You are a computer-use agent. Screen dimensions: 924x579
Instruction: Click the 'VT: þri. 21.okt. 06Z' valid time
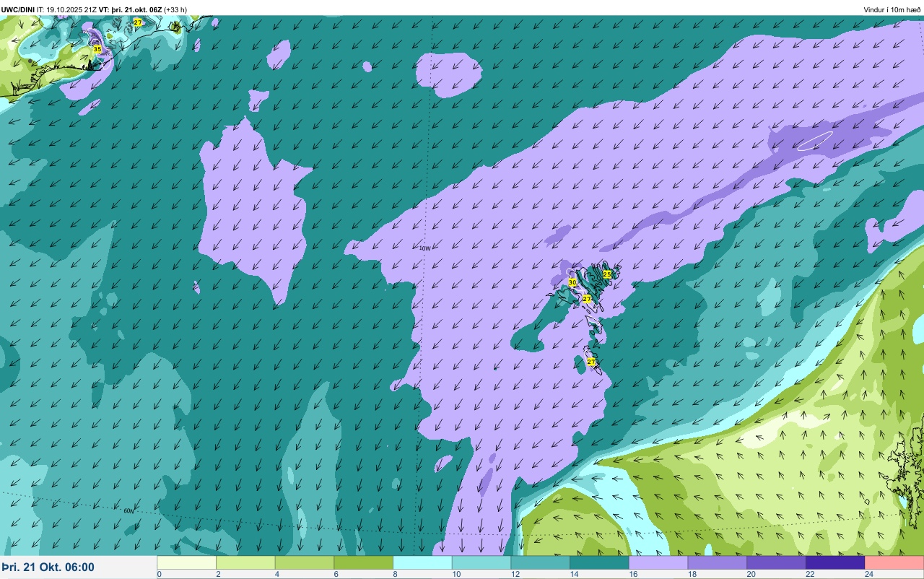[130, 9]
